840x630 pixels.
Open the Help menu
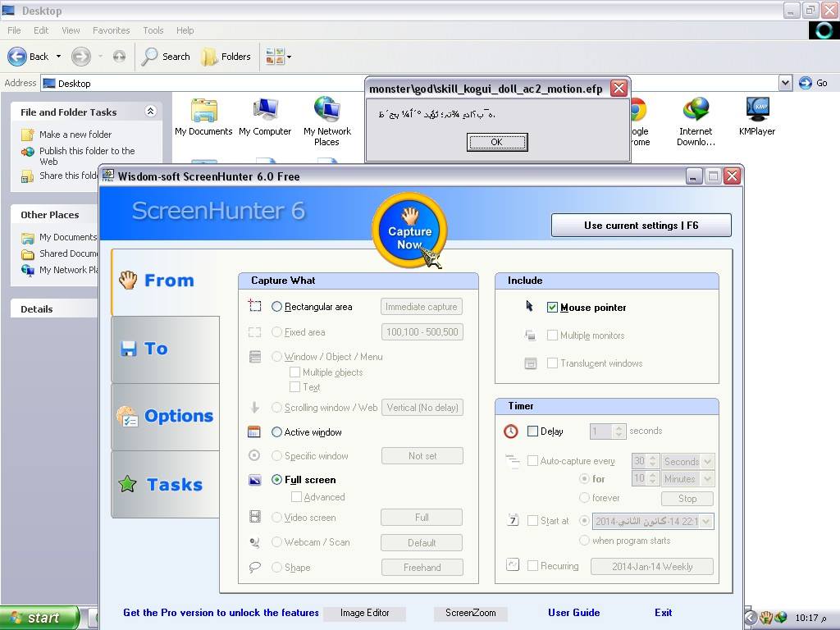tap(185, 30)
